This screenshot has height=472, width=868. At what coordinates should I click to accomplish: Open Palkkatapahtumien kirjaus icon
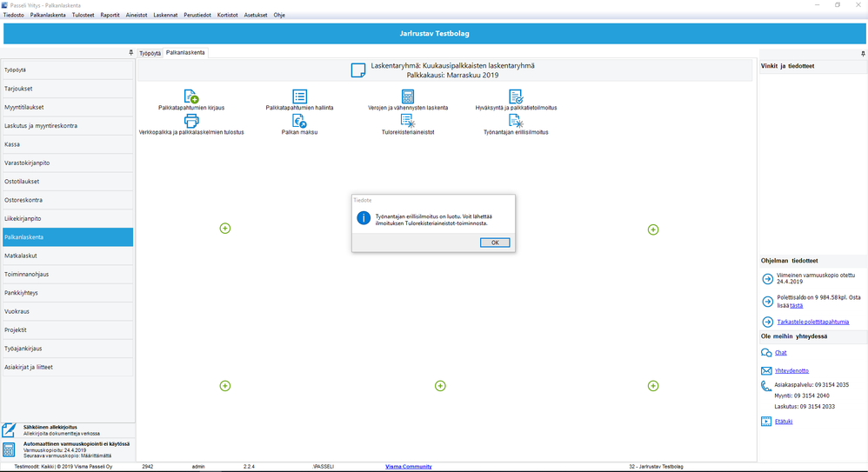click(x=191, y=96)
